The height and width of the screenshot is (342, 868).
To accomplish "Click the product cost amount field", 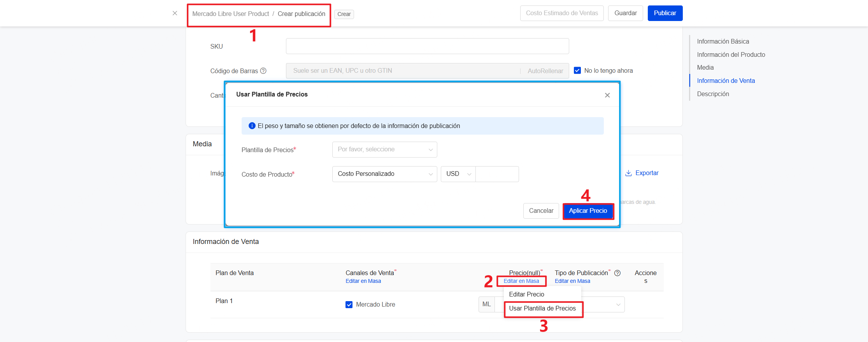I will click(497, 174).
